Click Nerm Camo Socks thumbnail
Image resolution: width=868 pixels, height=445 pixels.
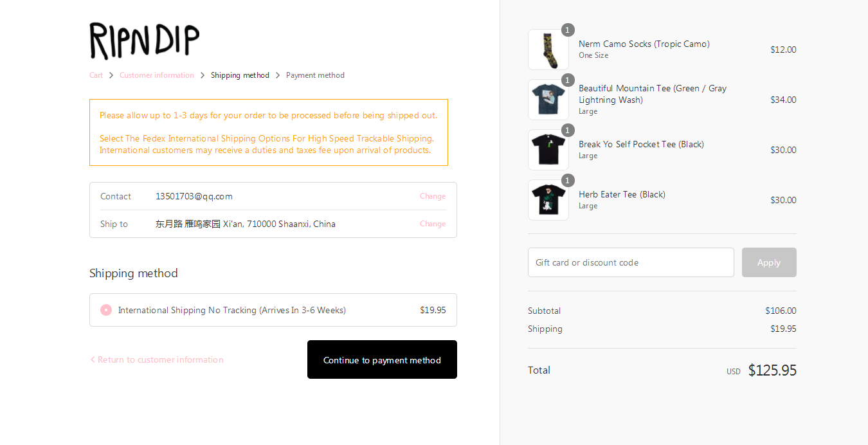tap(548, 50)
